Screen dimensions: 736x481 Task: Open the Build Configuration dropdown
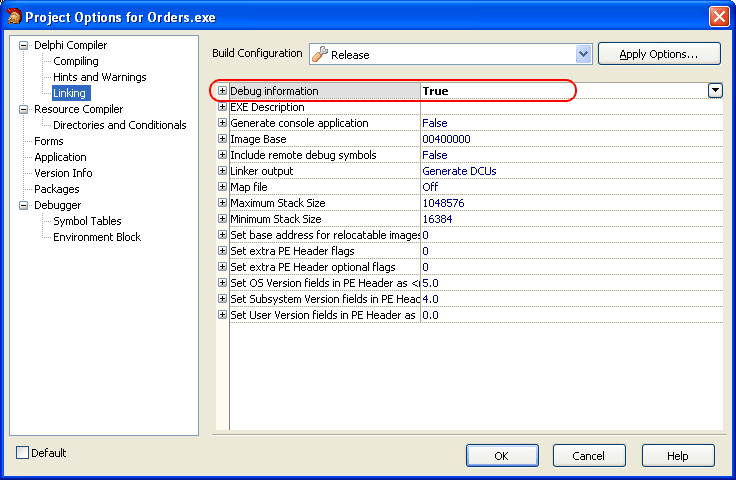584,54
